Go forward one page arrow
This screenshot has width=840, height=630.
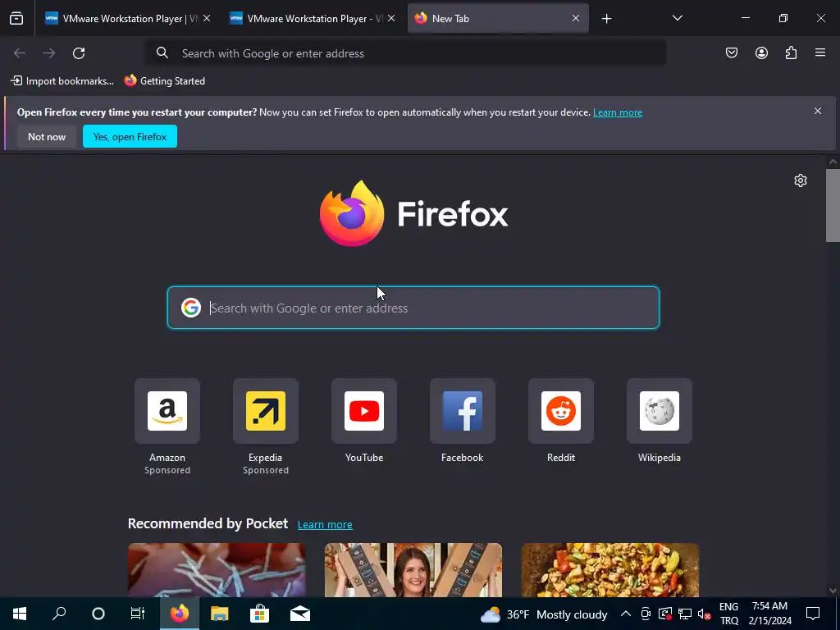click(49, 53)
